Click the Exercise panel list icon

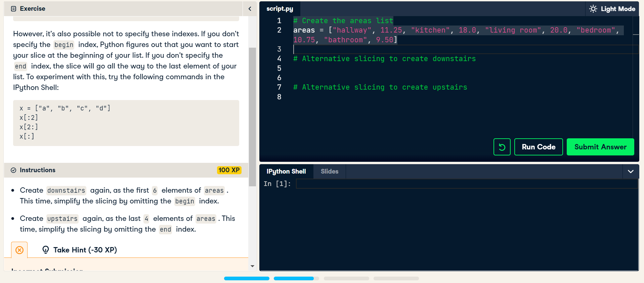click(x=13, y=9)
